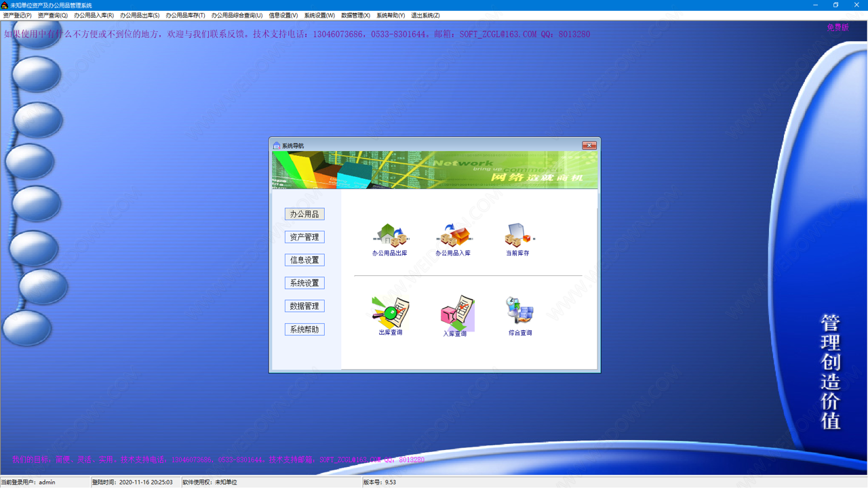Open the 系统设置(W) menu
Screen dimensions: 868x488
coord(319,16)
